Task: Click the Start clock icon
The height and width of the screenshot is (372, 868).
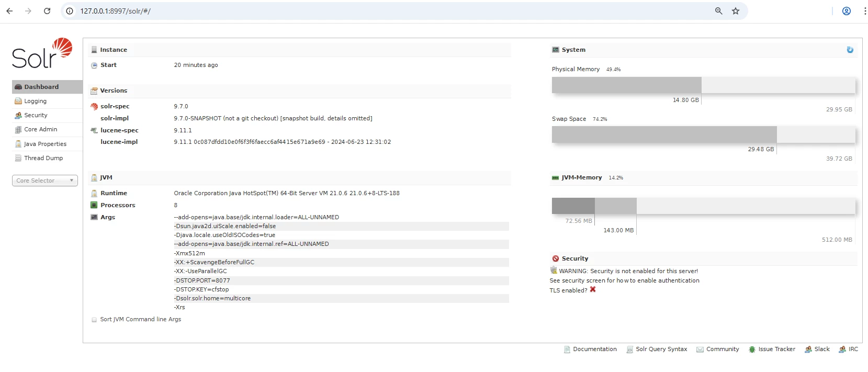Action: [x=94, y=65]
